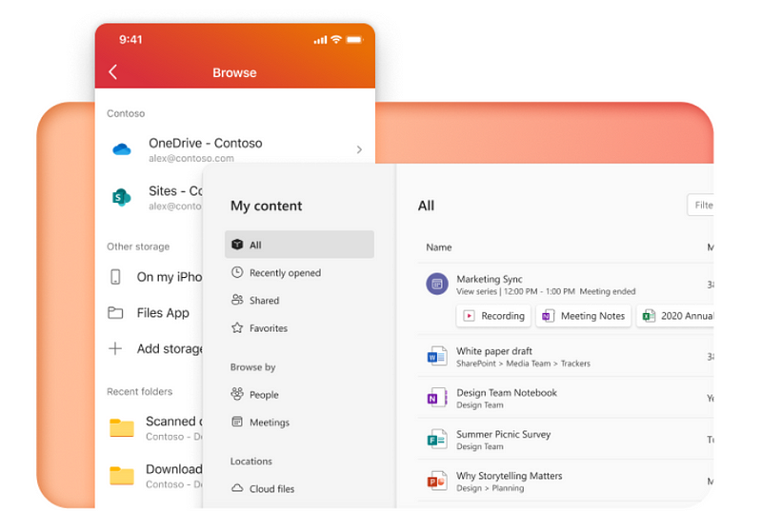Click the cube icon next to All
762x532 pixels.
coord(237,245)
